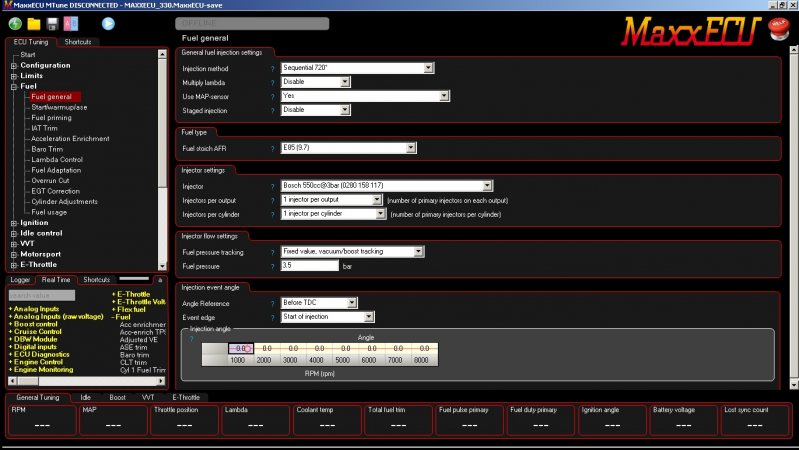The image size is (799, 450).
Task: Switch to the top Shortcuts tab
Action: [78, 42]
